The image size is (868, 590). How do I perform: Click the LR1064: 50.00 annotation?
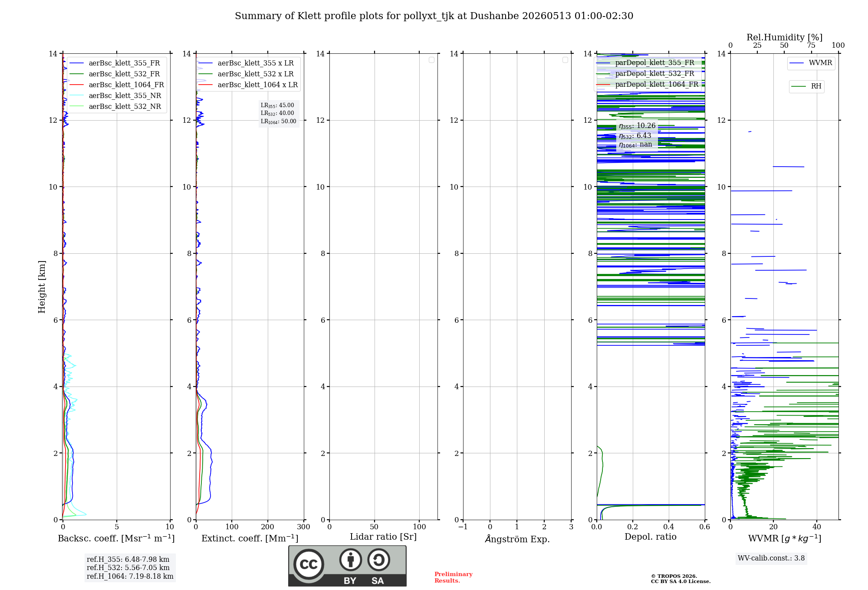(279, 121)
